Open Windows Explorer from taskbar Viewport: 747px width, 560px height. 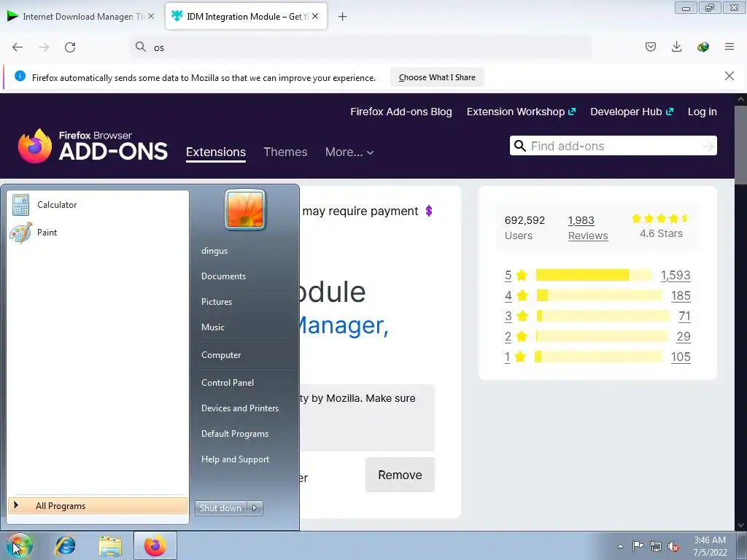click(110, 545)
